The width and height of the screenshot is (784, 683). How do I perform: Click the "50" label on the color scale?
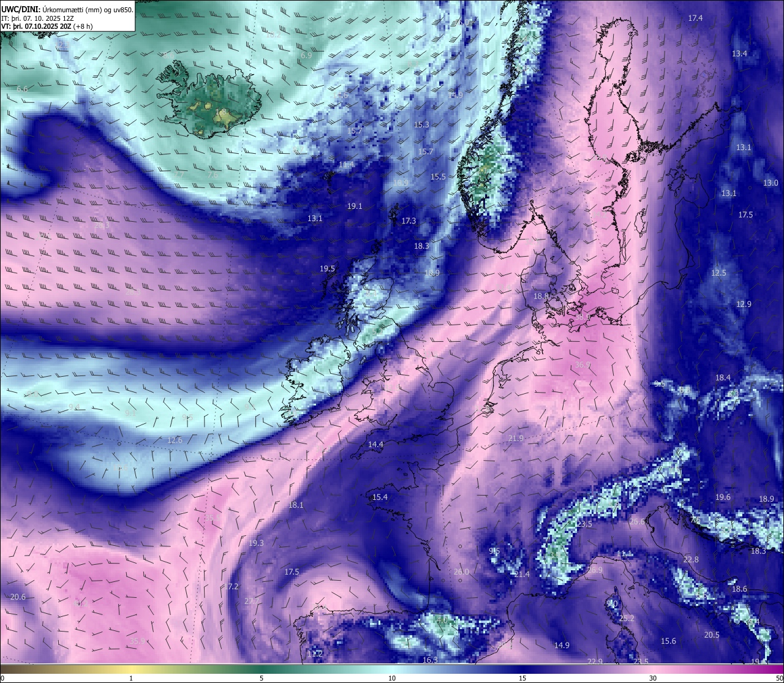point(779,678)
